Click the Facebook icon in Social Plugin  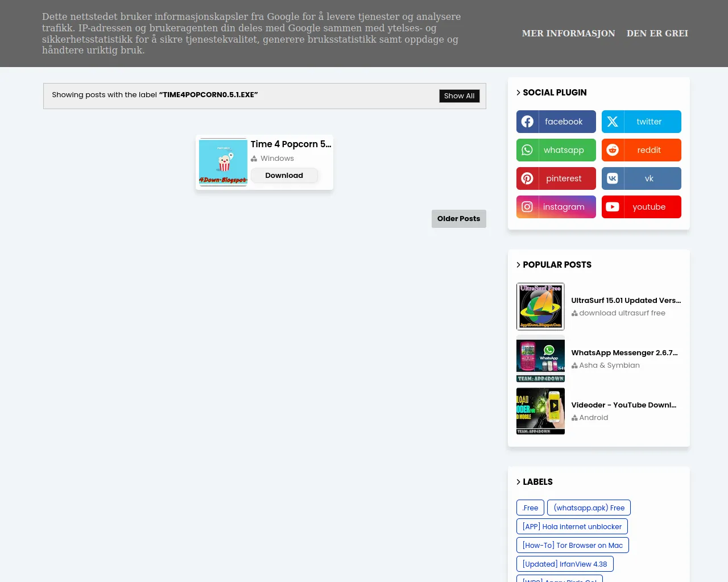pyautogui.click(x=527, y=122)
